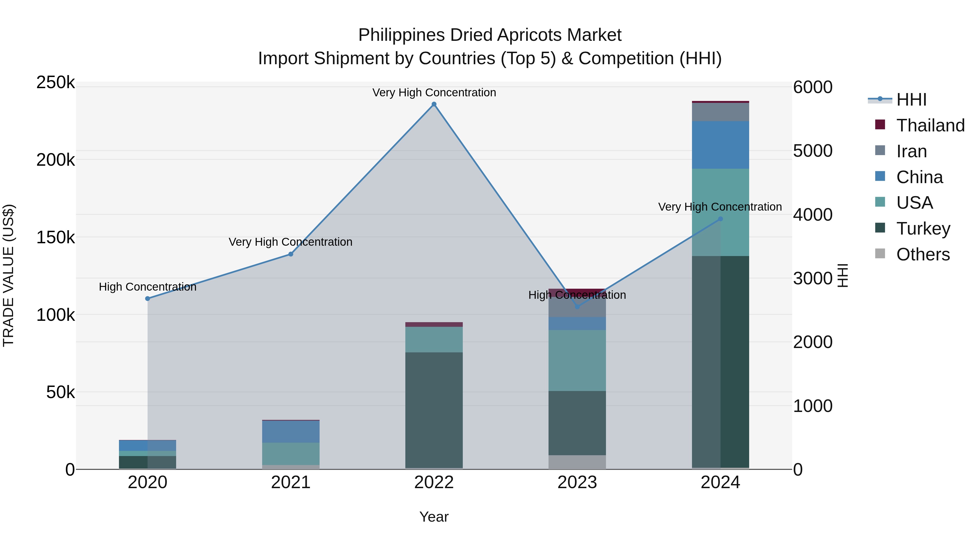
Task: Click the 2020 High Concentration annotation
Action: pos(148,287)
